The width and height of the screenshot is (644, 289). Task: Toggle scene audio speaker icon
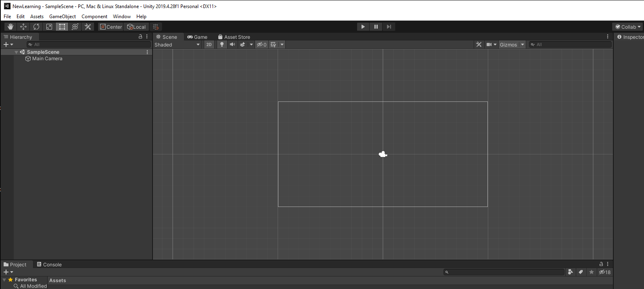pyautogui.click(x=232, y=44)
